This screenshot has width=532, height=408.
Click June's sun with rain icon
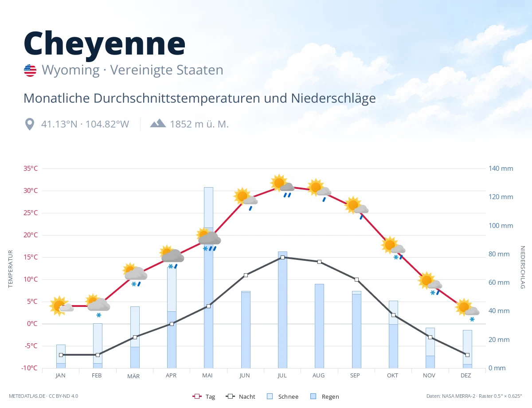click(245, 199)
